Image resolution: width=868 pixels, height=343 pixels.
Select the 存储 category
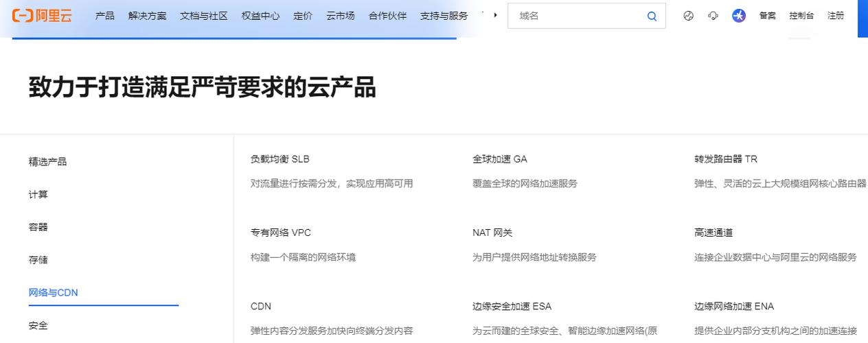click(x=38, y=260)
